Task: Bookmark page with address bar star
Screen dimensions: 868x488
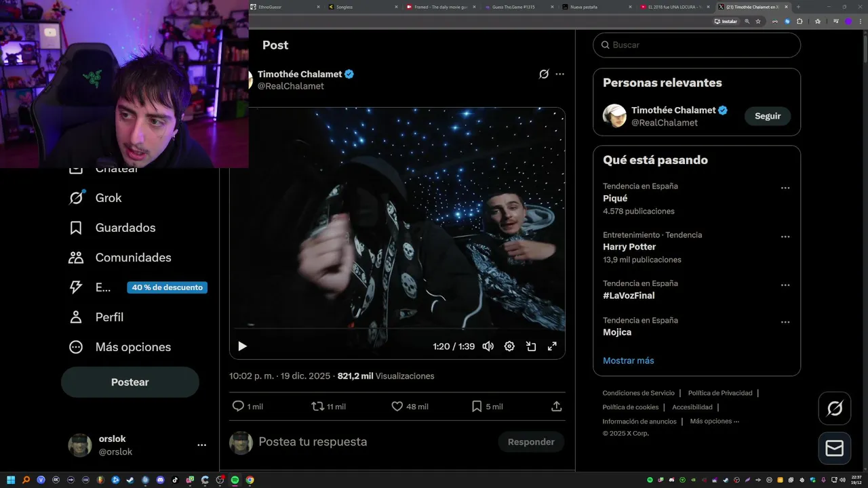Action: click(758, 21)
